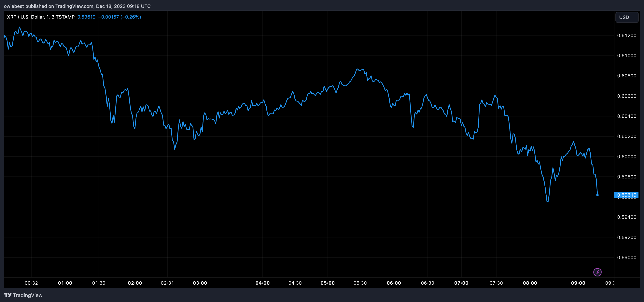This screenshot has height=302, width=644.
Task: Click the 04:00 time axis label
Action: pos(262,283)
